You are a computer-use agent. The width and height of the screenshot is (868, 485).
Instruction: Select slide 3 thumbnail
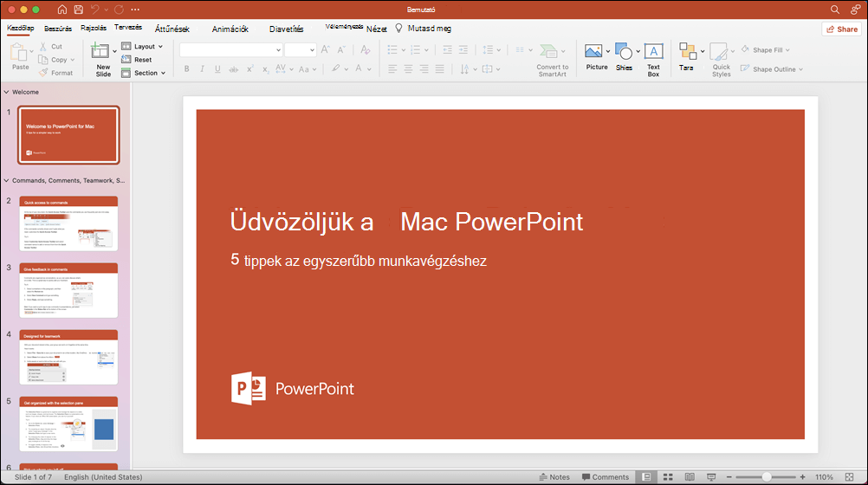pyautogui.click(x=68, y=290)
